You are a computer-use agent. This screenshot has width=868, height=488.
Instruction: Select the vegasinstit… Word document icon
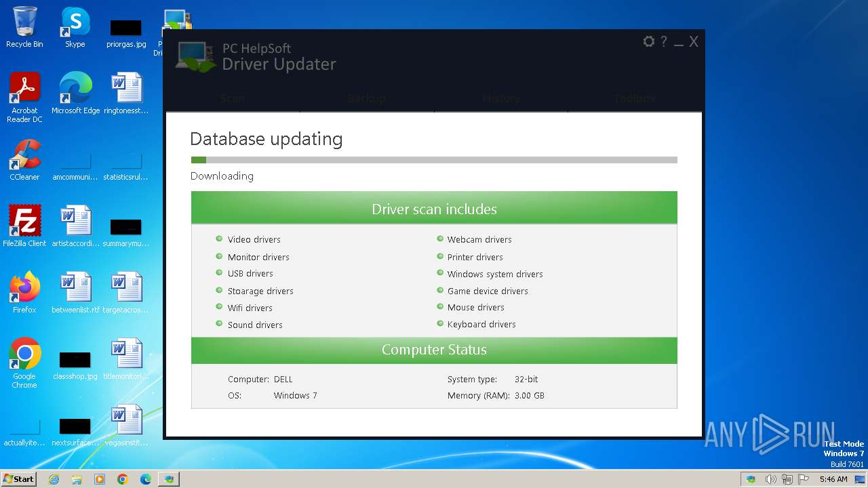click(126, 426)
